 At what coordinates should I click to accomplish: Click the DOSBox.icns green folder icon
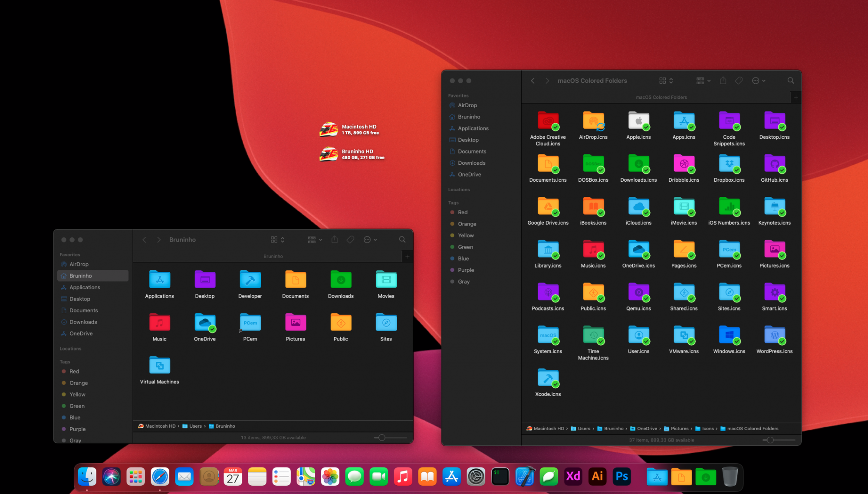(593, 164)
